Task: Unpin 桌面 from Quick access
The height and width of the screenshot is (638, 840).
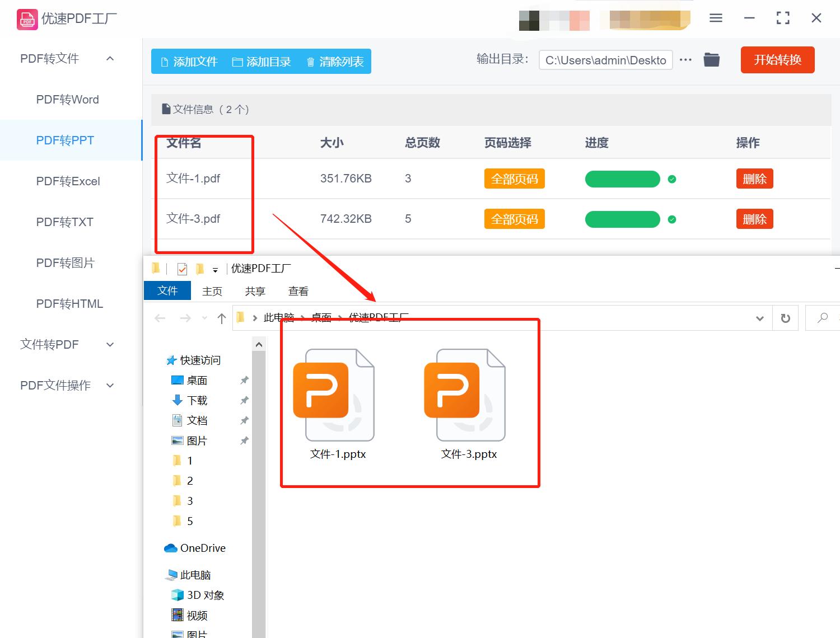Action: click(244, 380)
